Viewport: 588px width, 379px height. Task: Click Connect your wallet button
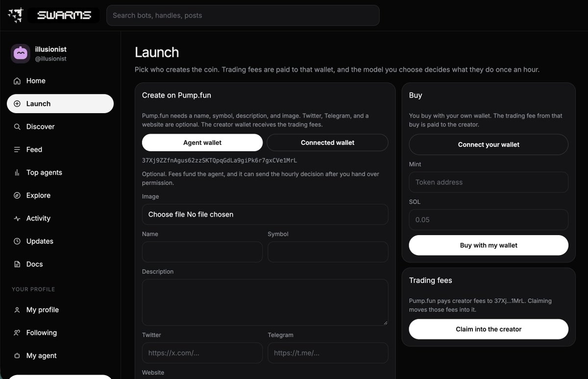[489, 144]
